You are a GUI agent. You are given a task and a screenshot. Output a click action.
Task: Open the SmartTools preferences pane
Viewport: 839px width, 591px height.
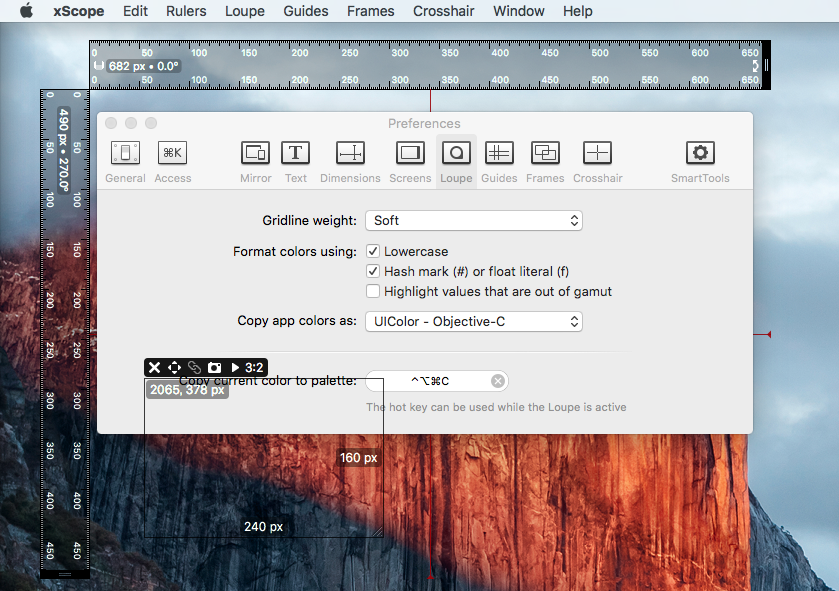pos(700,162)
